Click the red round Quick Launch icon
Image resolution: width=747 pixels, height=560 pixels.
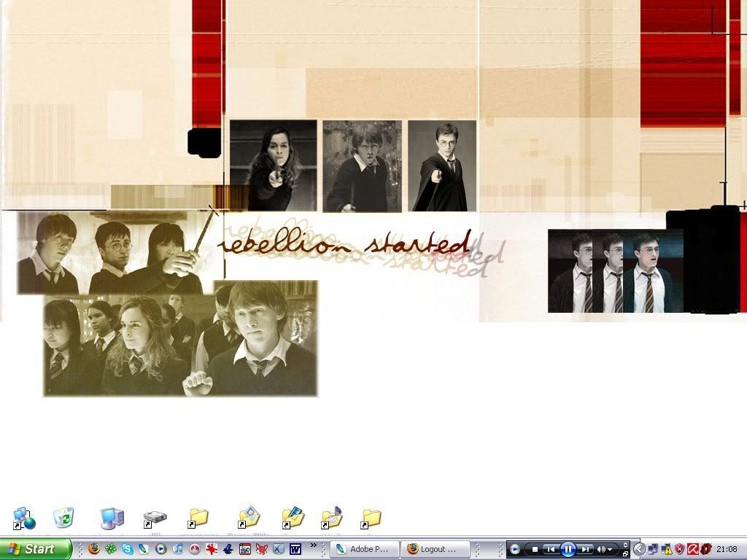[194, 549]
